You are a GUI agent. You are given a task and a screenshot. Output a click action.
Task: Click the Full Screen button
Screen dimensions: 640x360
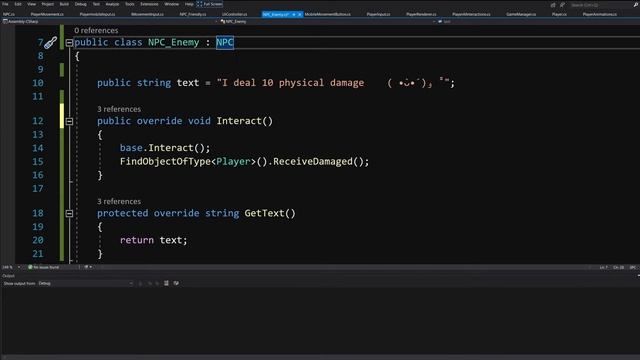209,4
